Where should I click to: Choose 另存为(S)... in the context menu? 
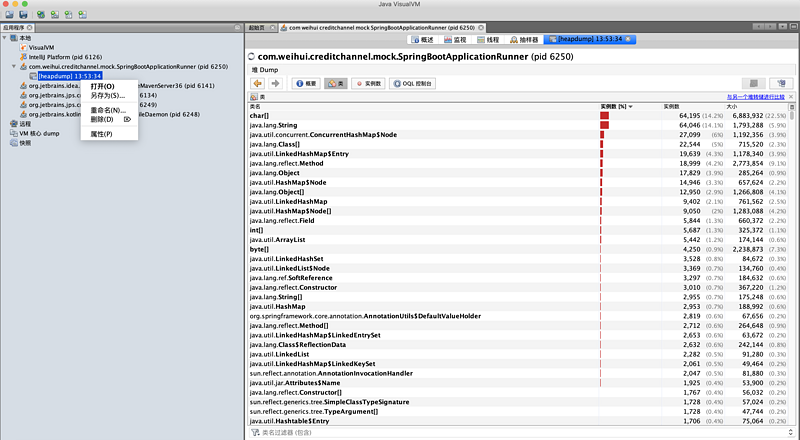point(108,95)
